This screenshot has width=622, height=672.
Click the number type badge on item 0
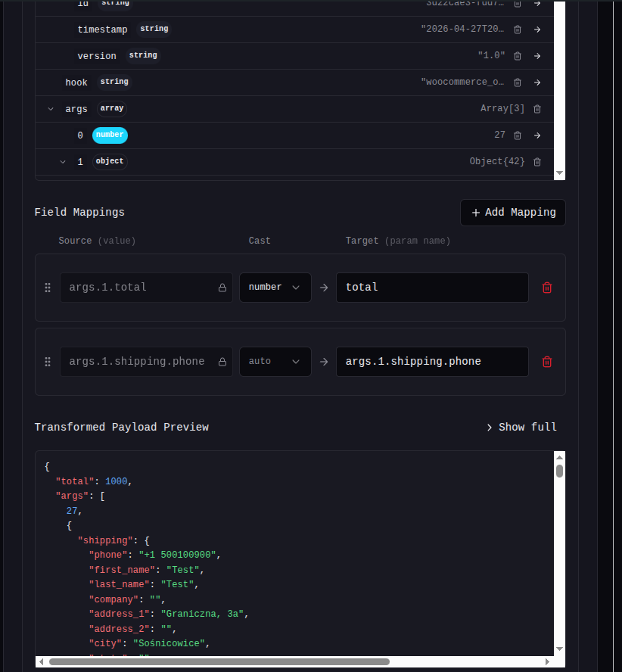tap(110, 135)
